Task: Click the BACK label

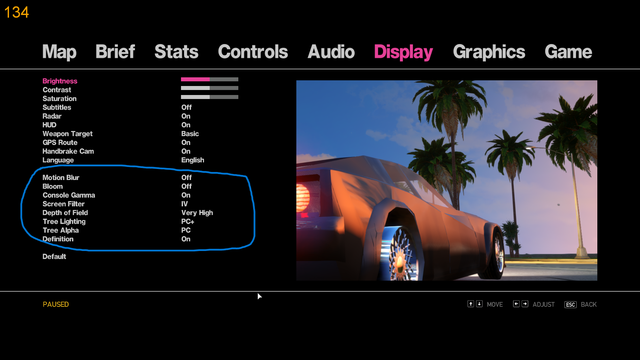Action: point(589,304)
